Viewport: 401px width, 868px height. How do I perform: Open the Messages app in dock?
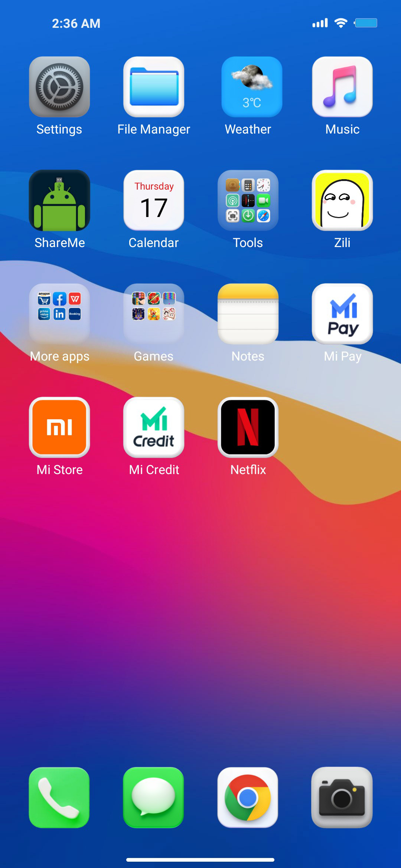coord(154,798)
